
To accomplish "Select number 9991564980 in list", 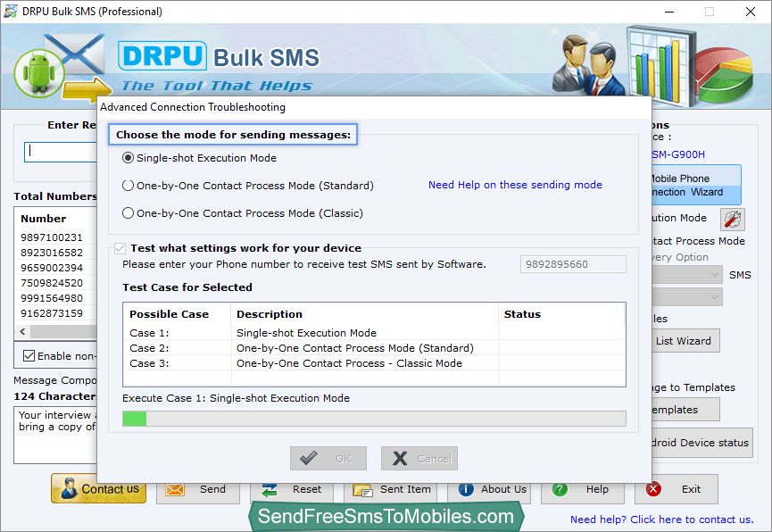I will (x=52, y=298).
